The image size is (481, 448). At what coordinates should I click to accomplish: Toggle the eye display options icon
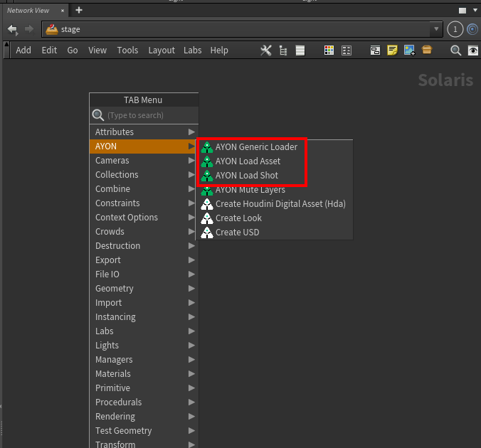click(472, 50)
